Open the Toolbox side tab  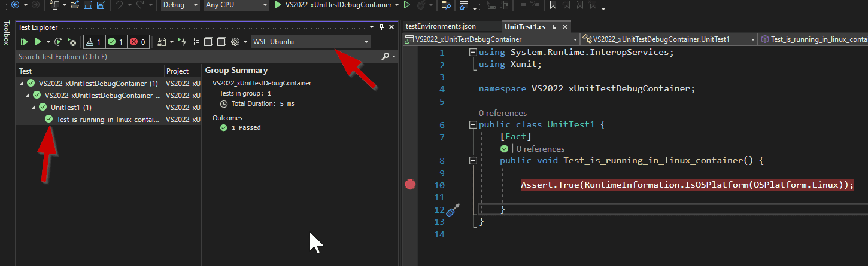6,33
